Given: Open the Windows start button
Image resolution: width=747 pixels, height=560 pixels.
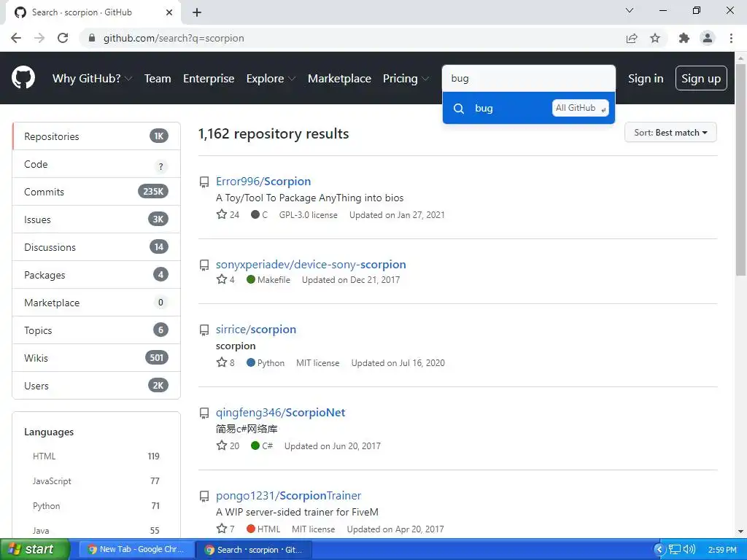Looking at the screenshot, I should (x=34, y=549).
